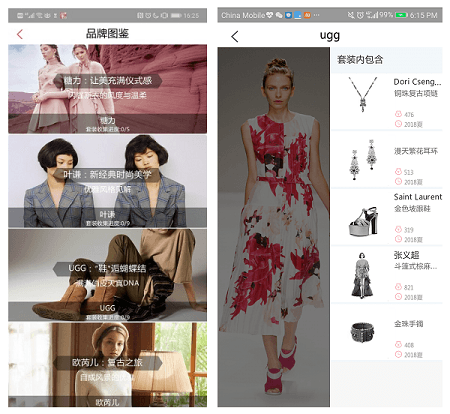Click the clock icon under Saint Laurent likes
Screen dimensions: 450x414
(398, 239)
